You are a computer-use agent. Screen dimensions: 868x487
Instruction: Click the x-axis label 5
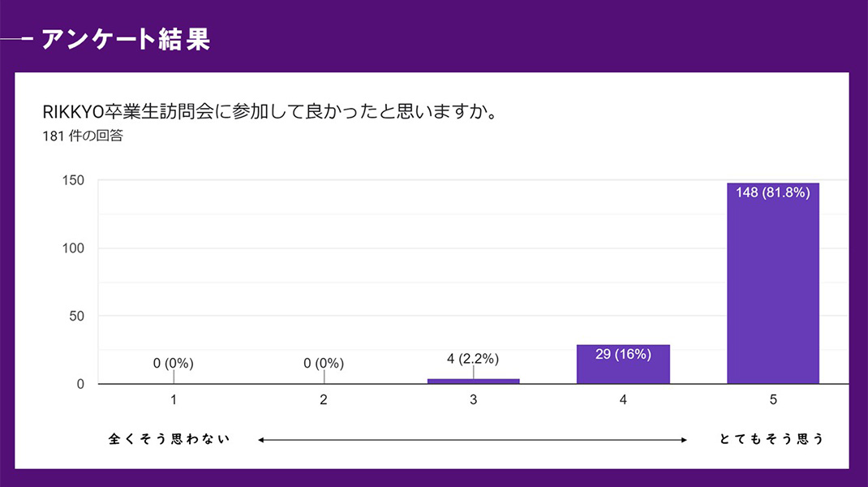click(773, 399)
